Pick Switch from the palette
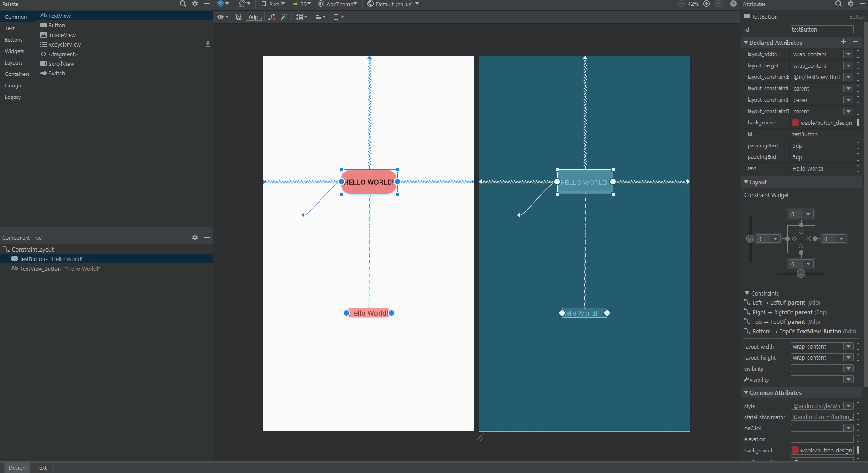Image resolution: width=868 pixels, height=473 pixels. coord(53,74)
